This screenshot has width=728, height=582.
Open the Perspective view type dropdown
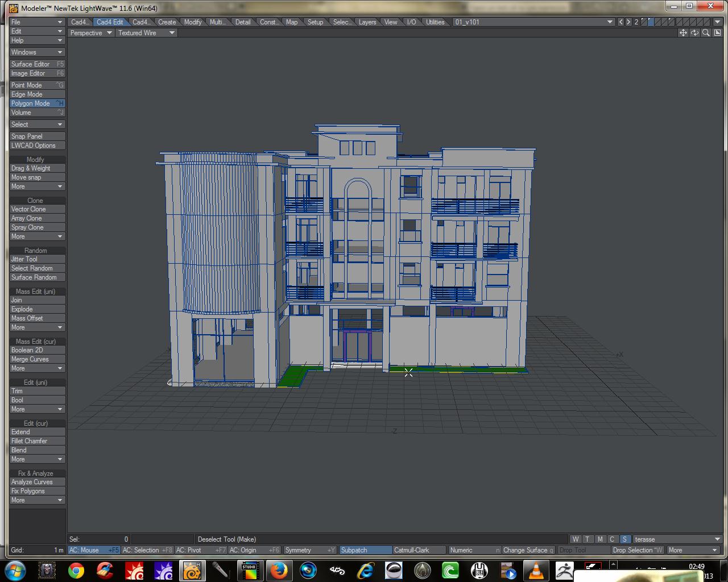pos(90,33)
